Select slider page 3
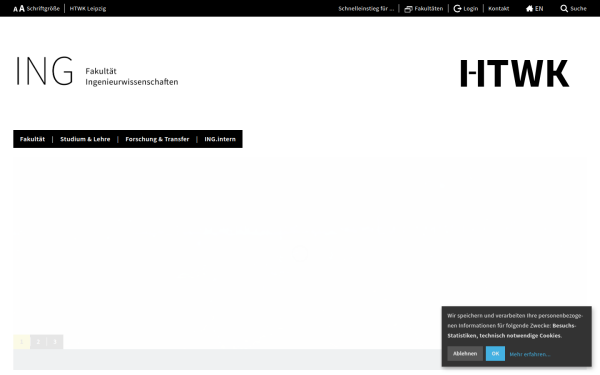This screenshot has height=375, width=600. [x=55, y=342]
